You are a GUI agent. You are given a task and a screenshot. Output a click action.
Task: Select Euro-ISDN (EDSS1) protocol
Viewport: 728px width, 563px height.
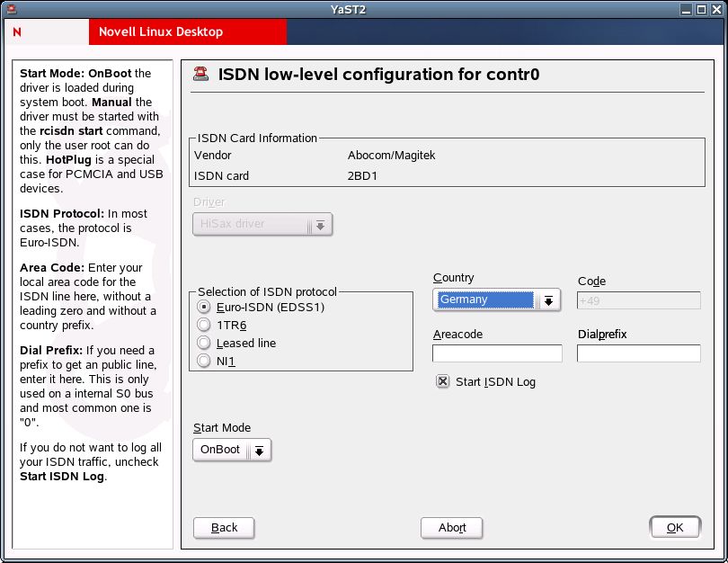click(203, 307)
